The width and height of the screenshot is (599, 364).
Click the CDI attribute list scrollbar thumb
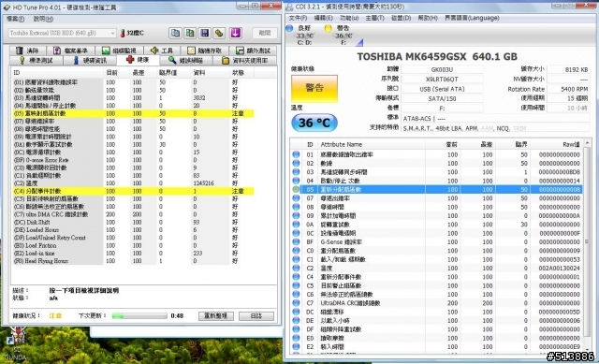pyautogui.click(x=588, y=240)
